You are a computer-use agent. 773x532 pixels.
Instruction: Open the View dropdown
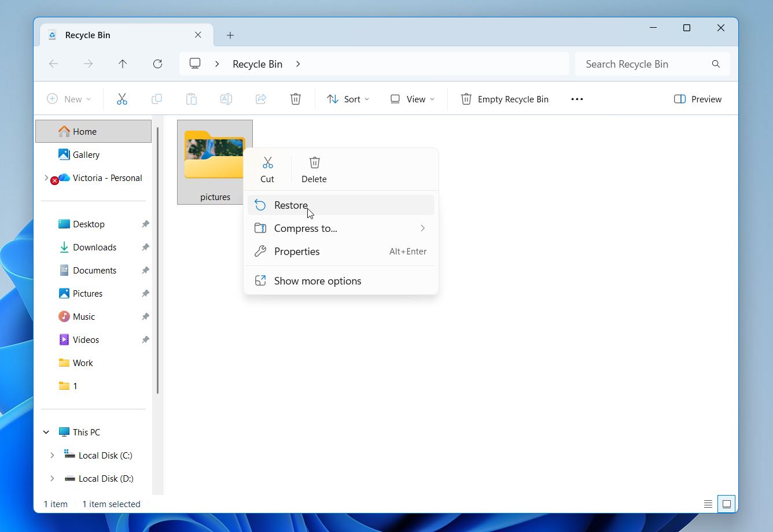tap(412, 99)
